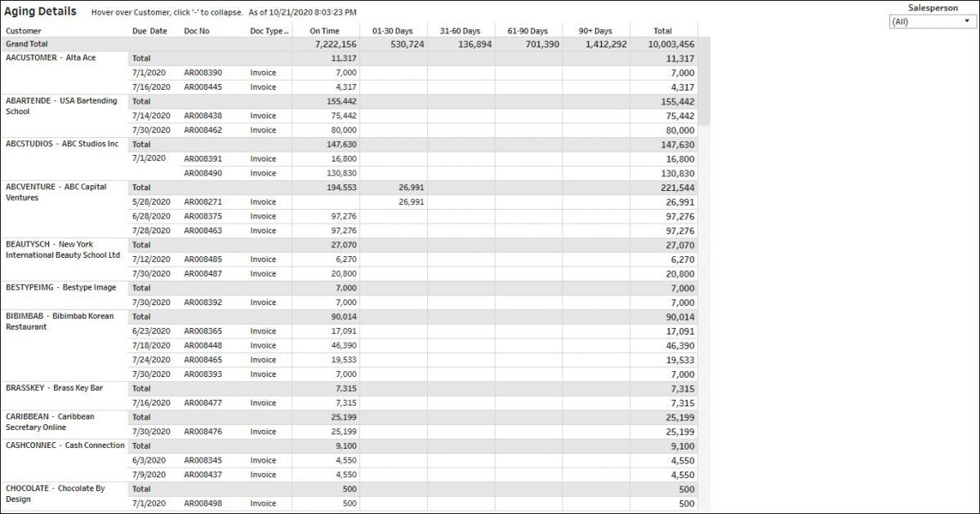Viewport: 980px width, 514px height.
Task: Click the Total row for BIBIMBAB
Action: point(140,317)
